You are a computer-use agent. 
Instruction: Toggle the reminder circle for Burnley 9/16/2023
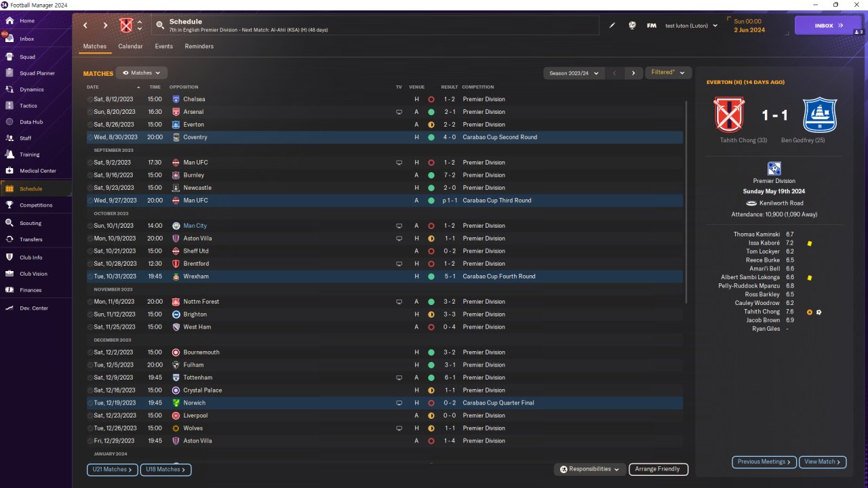click(x=90, y=176)
